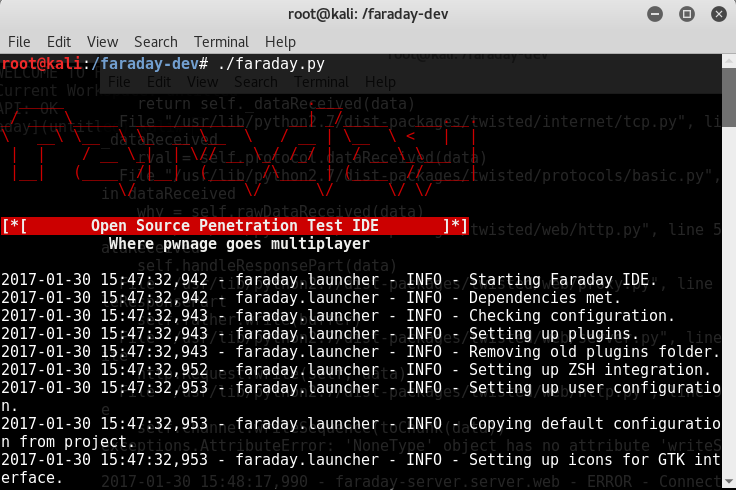This screenshot has width=736, height=490.
Task: Open the File menu
Action: click(x=19, y=42)
